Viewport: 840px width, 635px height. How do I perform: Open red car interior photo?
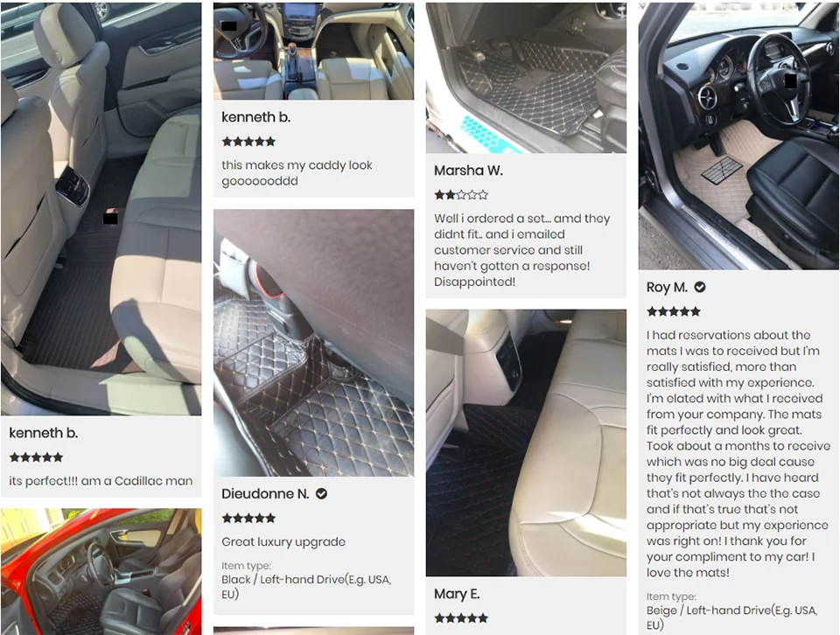coord(101,572)
